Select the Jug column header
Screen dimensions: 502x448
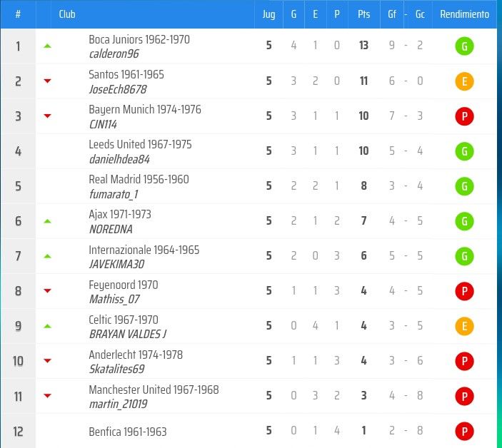click(x=268, y=14)
